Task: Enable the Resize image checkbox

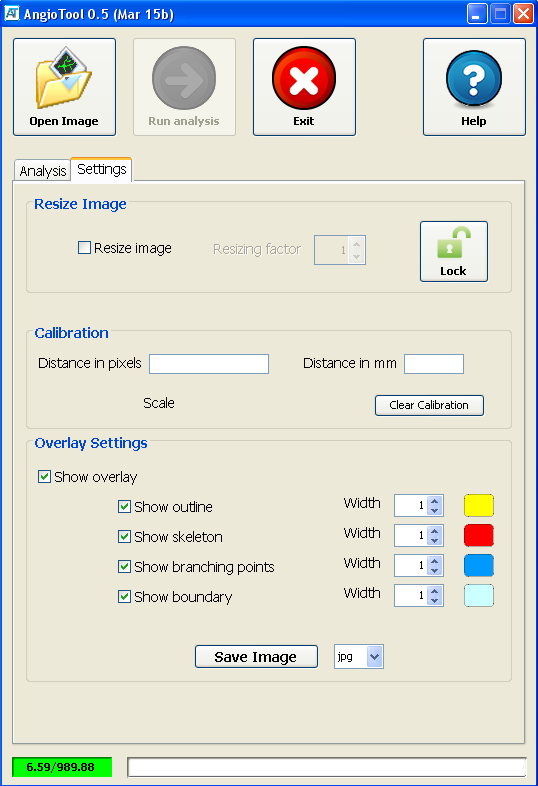Action: (84, 248)
